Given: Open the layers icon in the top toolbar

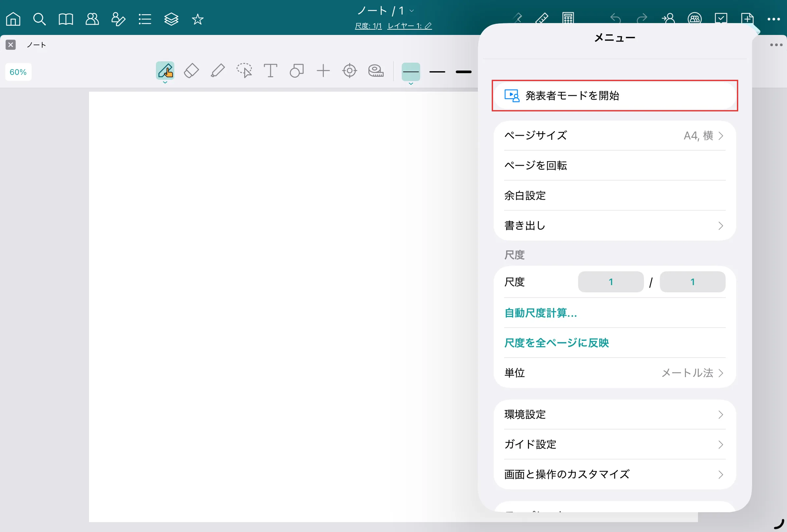Looking at the screenshot, I should pos(171,19).
